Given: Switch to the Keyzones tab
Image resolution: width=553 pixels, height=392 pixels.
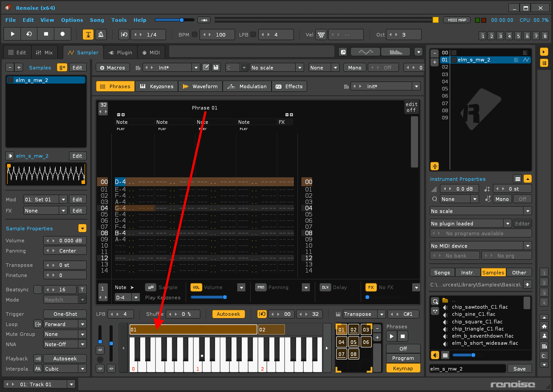Looking at the screenshot, I should (157, 86).
